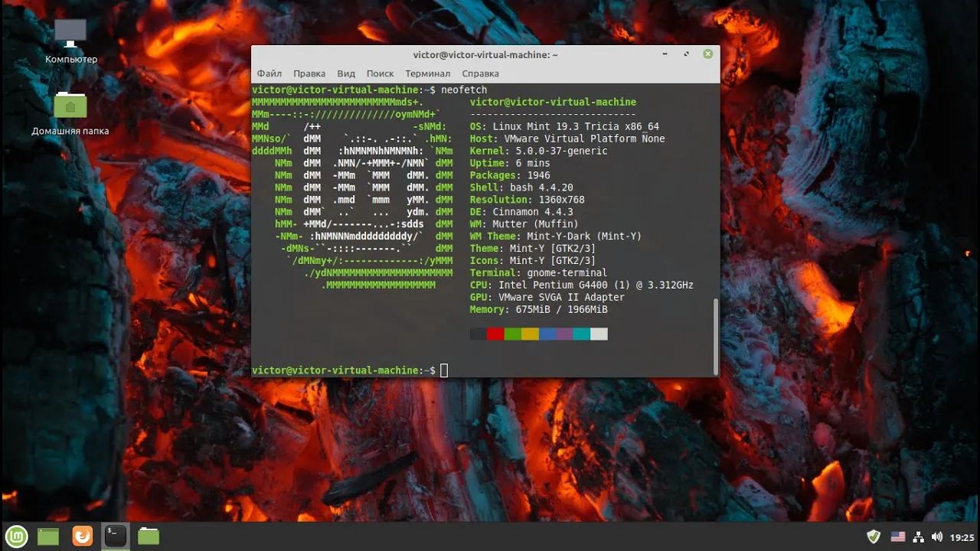Close the terminal window

(x=708, y=54)
